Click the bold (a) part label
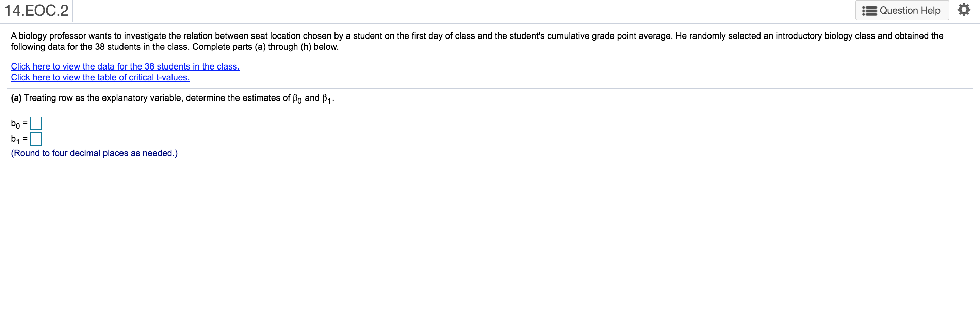 [16, 98]
